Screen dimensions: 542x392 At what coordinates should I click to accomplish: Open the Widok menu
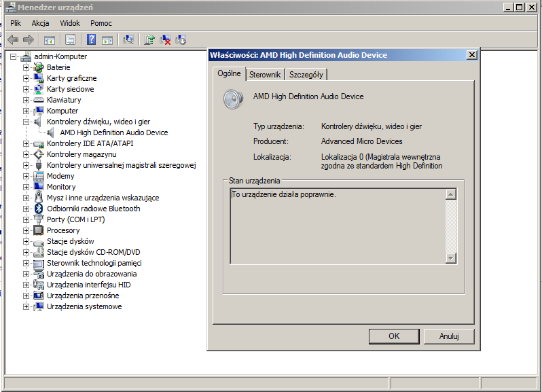[70, 23]
